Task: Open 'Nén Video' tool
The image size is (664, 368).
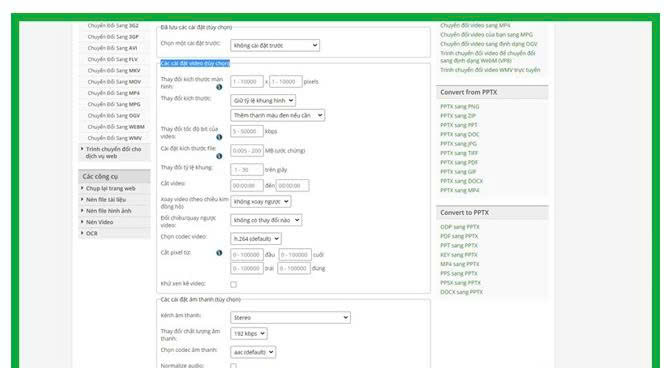Action: [100, 222]
